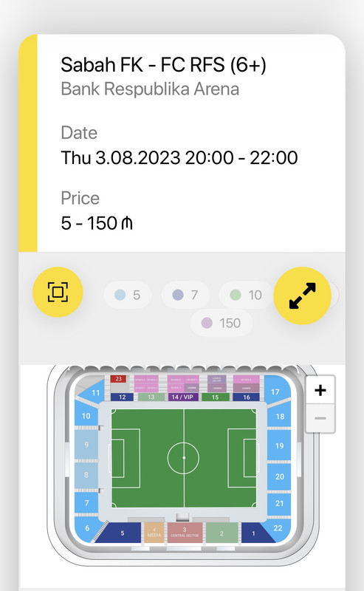Select sector 22 in the corner
Image resolution: width=364 pixels, height=591 pixels.
click(x=278, y=527)
